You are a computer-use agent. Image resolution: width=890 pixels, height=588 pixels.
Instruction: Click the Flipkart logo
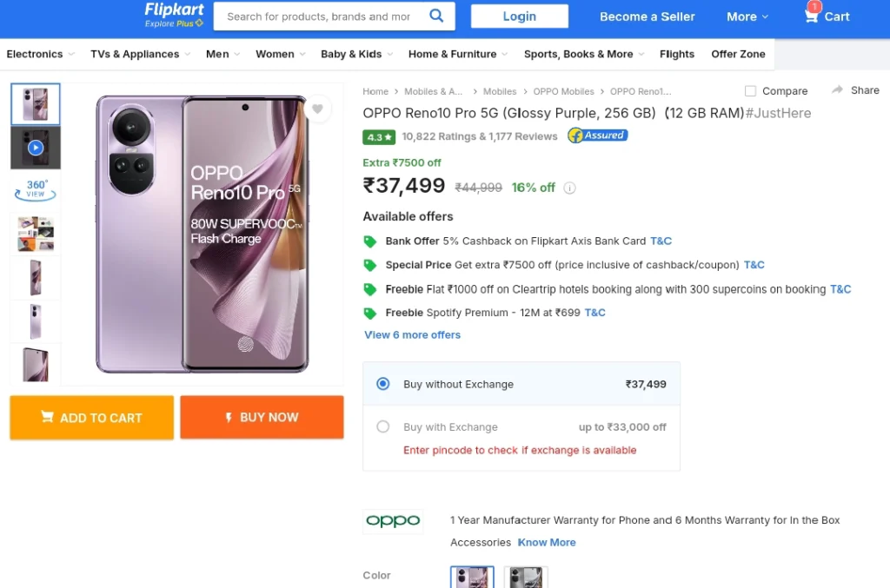click(174, 15)
